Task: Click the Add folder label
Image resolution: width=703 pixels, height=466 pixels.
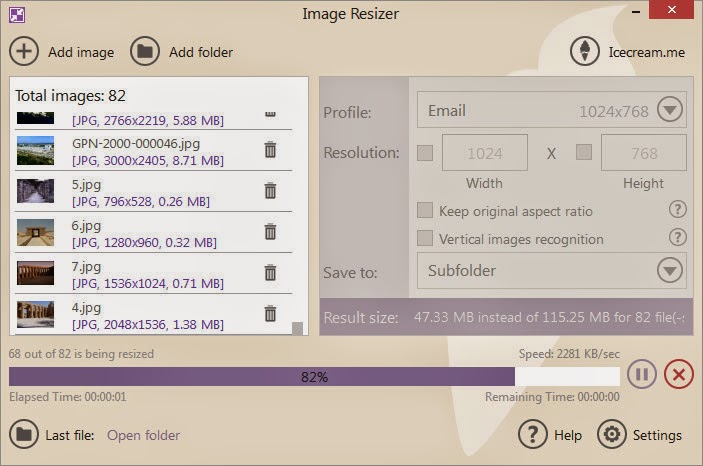Action: (x=201, y=52)
